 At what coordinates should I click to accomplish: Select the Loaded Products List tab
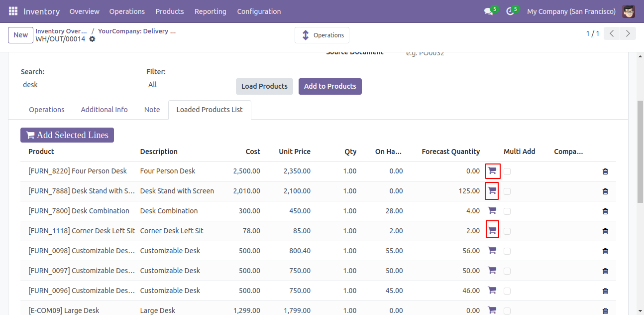click(x=210, y=110)
